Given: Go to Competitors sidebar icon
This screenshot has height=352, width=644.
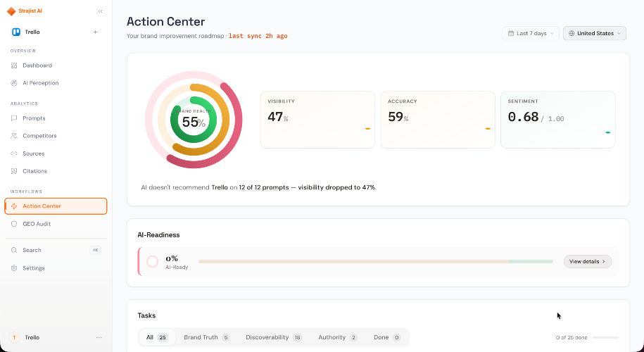Looking at the screenshot, I should (x=14, y=136).
